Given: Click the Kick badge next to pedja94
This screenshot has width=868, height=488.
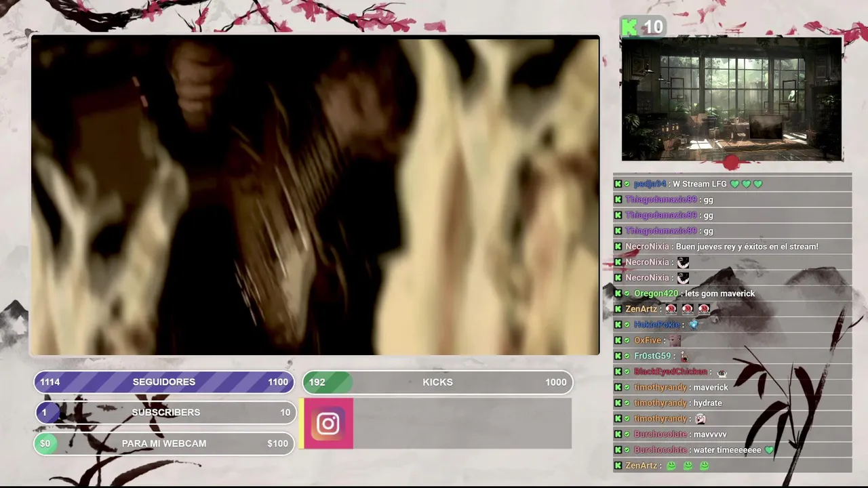Looking at the screenshot, I should (x=618, y=184).
